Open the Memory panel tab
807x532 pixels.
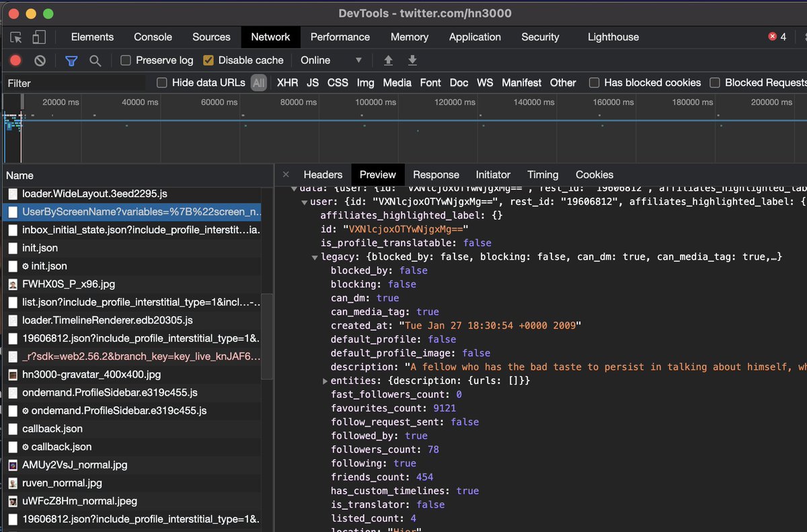[410, 37]
